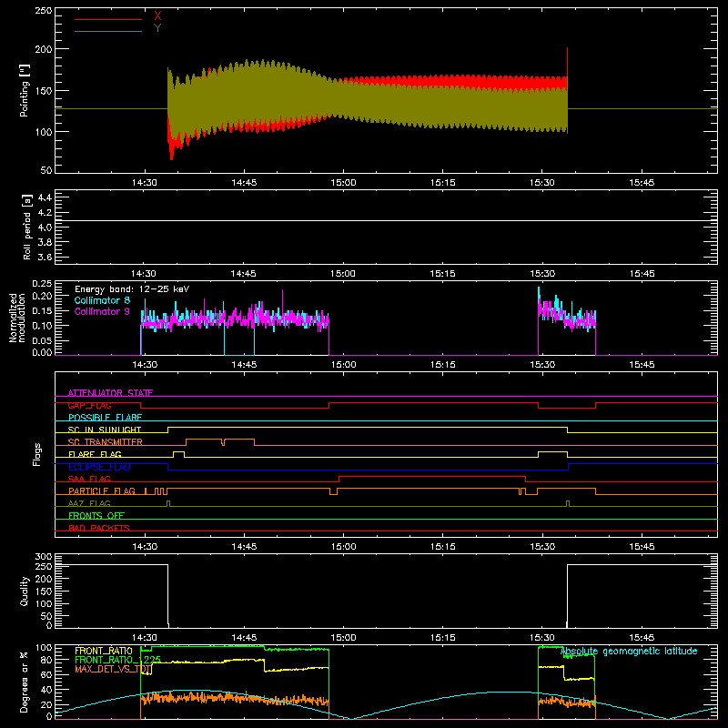Click 15:15 time label under Roll period plot

pos(443,274)
